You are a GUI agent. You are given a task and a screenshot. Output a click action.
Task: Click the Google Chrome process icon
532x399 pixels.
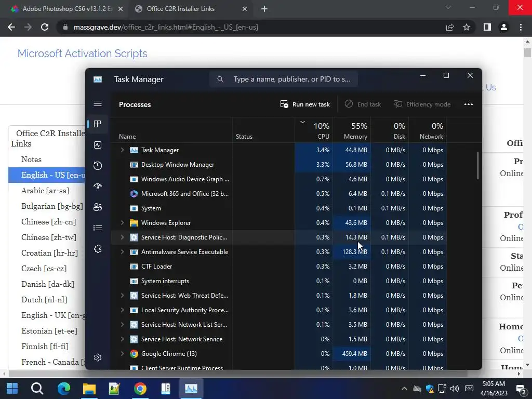[134, 354]
